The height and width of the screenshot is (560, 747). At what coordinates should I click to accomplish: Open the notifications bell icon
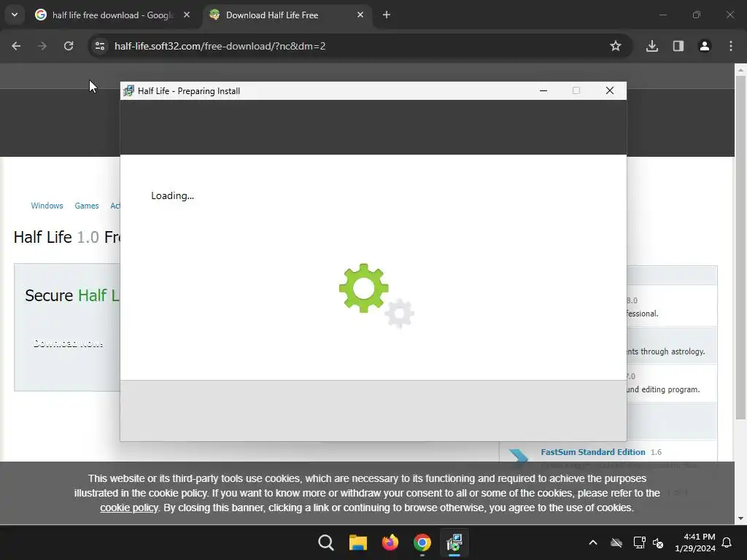(727, 542)
